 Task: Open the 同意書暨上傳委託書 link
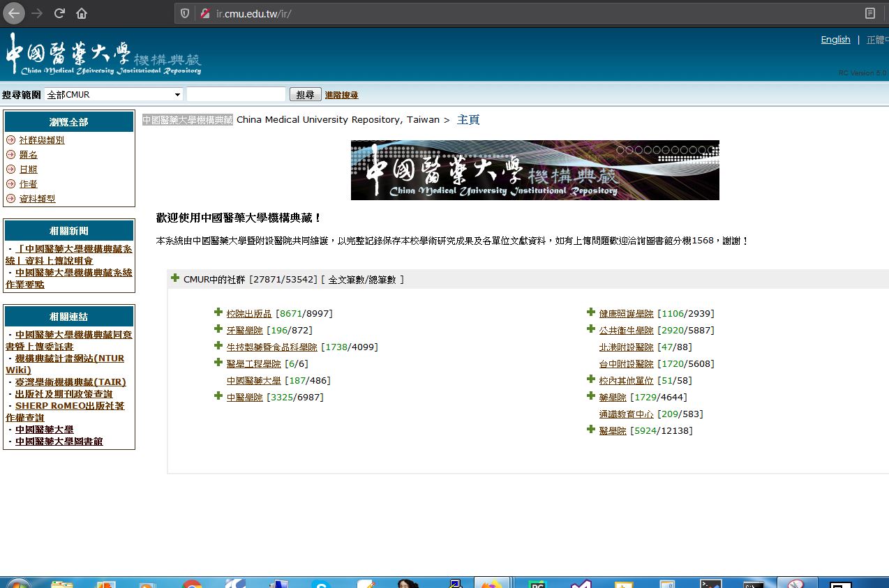click(x=69, y=340)
